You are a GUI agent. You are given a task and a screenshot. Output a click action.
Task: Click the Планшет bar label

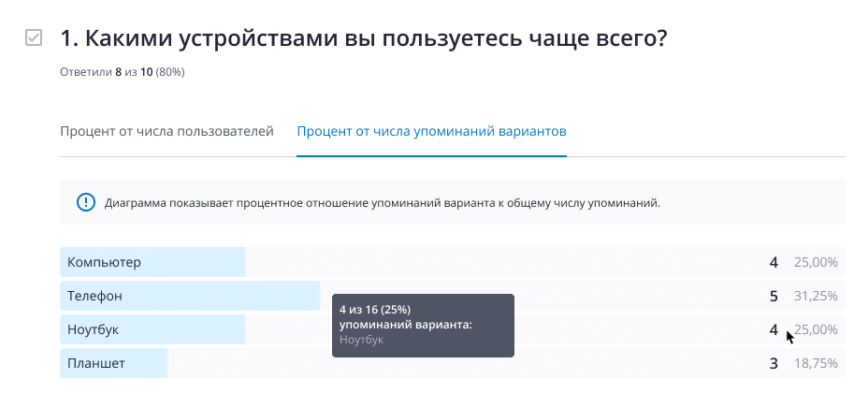point(96,363)
